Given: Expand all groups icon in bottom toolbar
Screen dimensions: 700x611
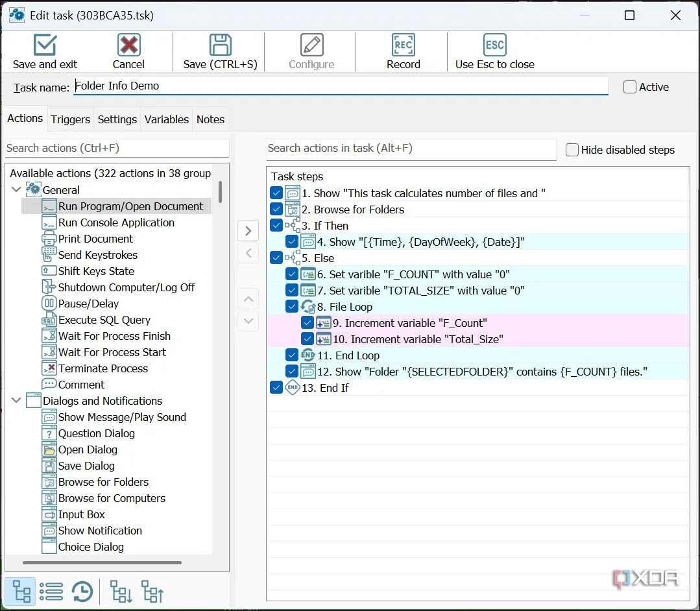Looking at the screenshot, I should tap(121, 592).
